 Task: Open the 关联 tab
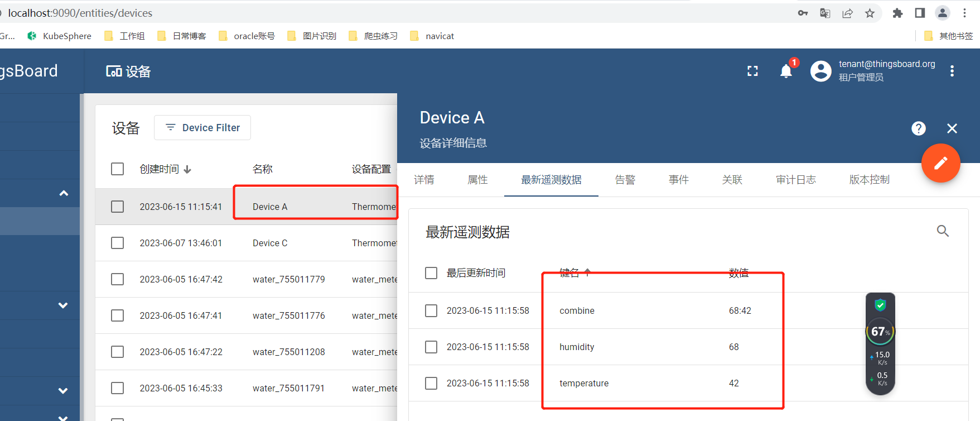(x=732, y=180)
